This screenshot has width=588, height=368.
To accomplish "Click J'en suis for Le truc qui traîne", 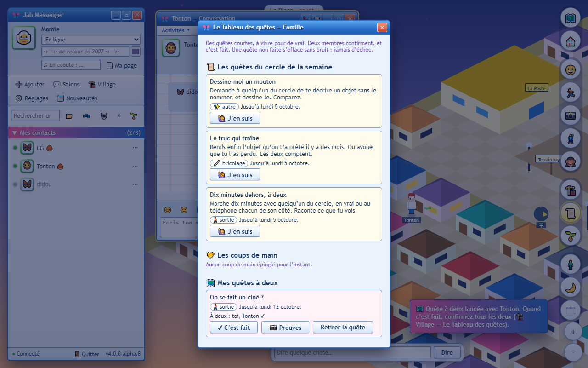I will click(235, 175).
